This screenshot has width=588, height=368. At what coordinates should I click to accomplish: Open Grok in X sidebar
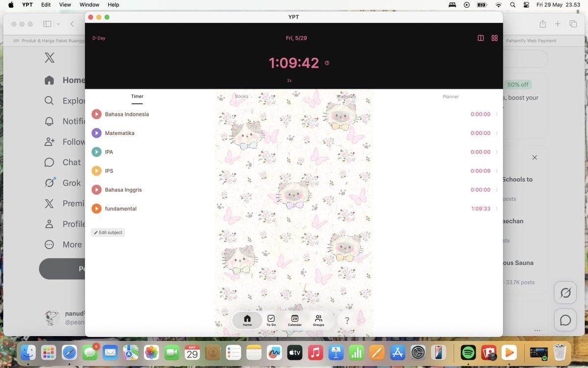pyautogui.click(x=62, y=183)
